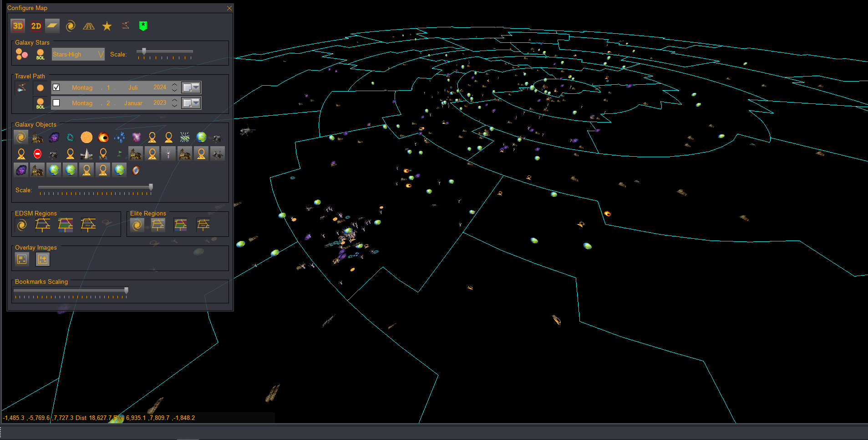The height and width of the screenshot is (440, 868).
Task: Select the month Juli field
Action: coord(133,87)
